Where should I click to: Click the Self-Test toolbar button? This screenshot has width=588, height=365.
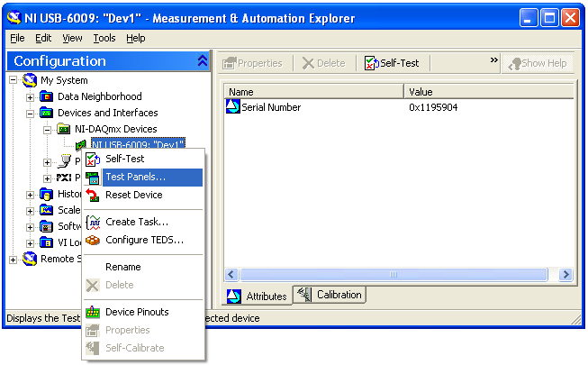392,63
